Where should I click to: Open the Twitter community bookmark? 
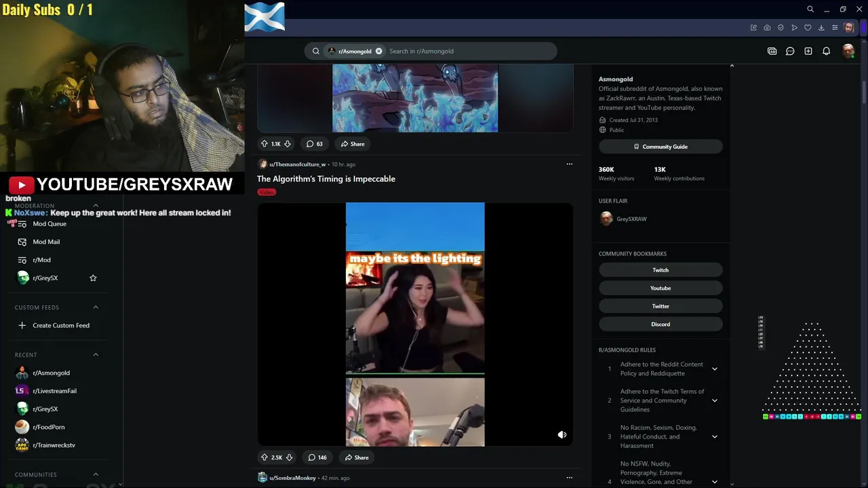pos(660,306)
